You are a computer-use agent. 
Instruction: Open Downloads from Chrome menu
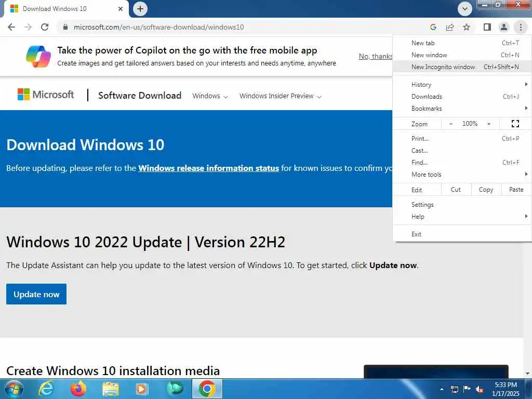click(462, 97)
